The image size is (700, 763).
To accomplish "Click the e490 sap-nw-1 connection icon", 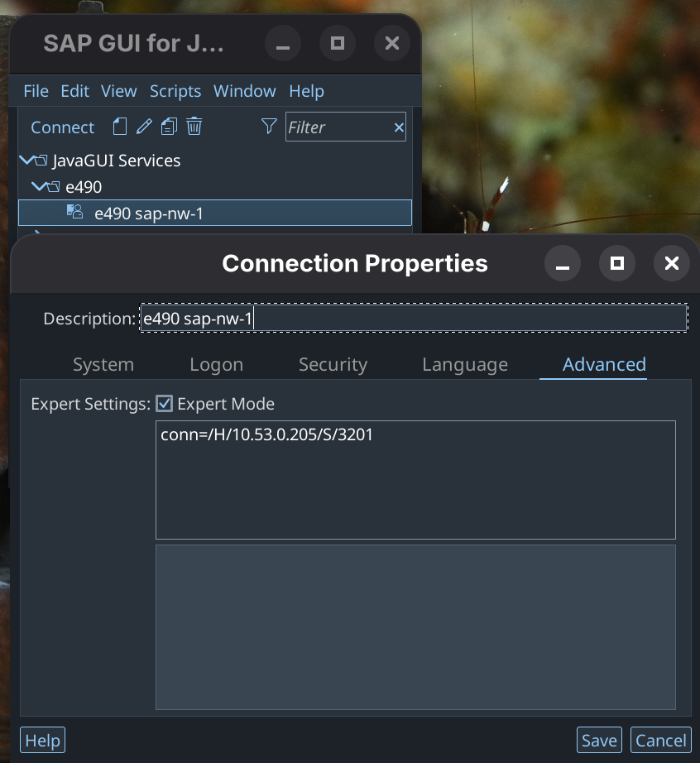I will click(74, 212).
